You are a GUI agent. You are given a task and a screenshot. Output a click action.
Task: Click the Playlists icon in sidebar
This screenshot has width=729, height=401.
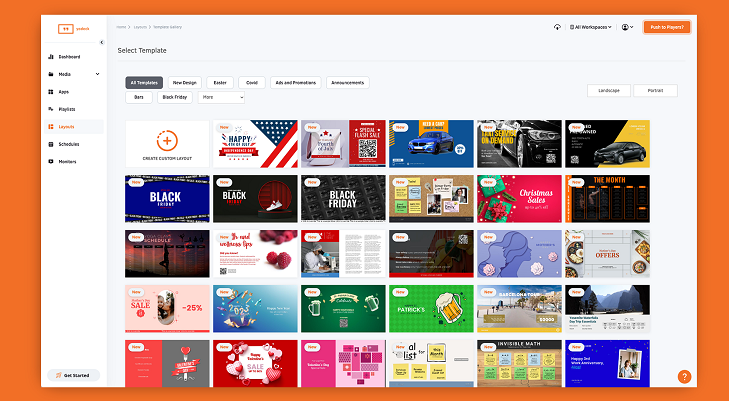pyautogui.click(x=51, y=109)
